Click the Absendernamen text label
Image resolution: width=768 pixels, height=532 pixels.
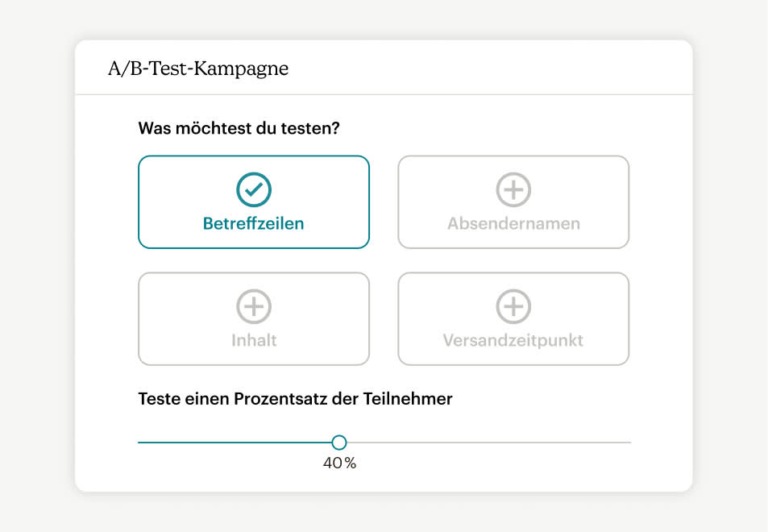click(513, 223)
